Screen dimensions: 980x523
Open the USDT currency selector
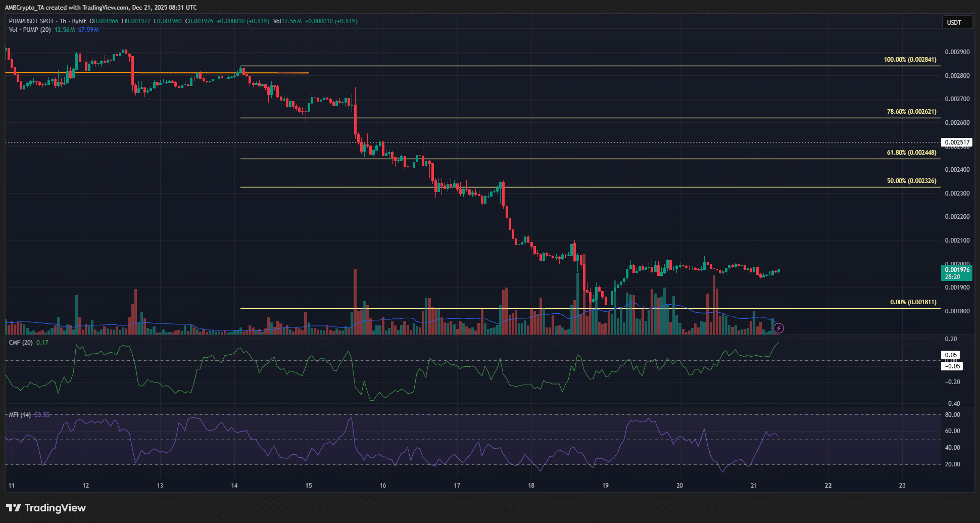957,22
